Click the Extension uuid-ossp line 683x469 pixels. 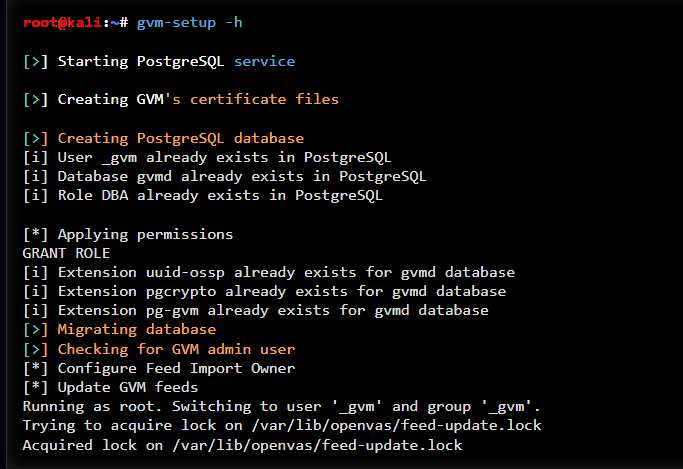coord(268,272)
